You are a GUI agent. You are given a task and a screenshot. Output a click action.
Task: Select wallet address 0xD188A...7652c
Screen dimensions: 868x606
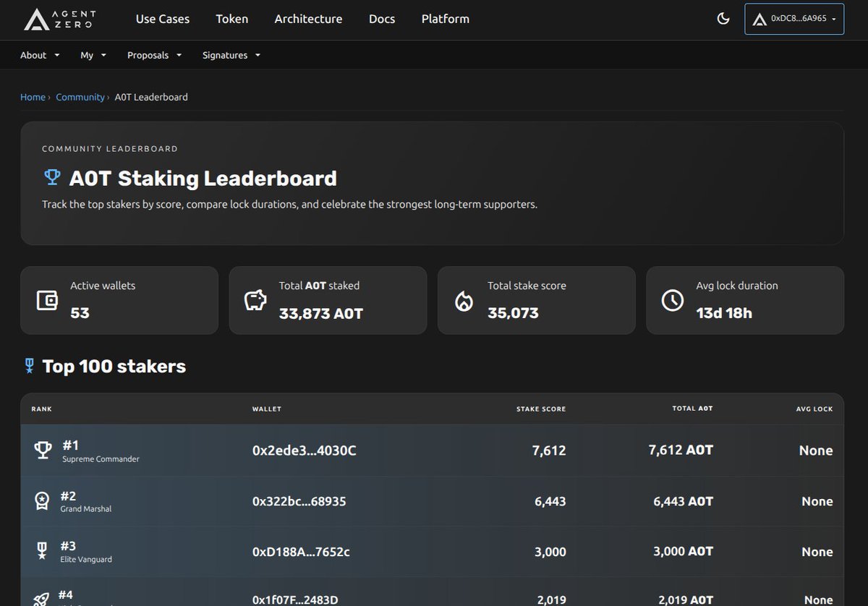pyautogui.click(x=301, y=552)
